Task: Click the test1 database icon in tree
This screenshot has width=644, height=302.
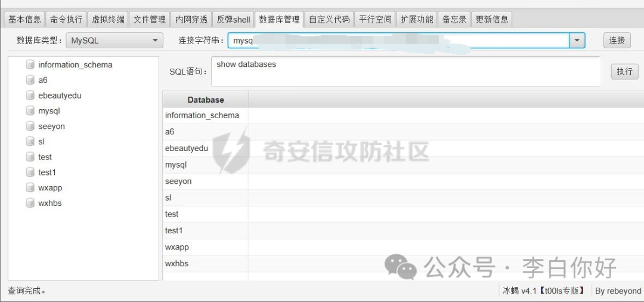Action: (30, 172)
